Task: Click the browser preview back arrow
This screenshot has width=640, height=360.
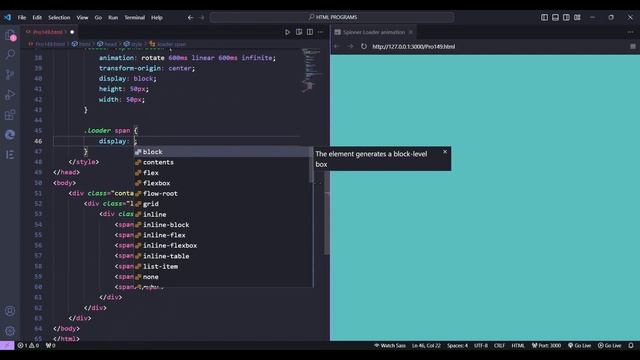Action: pyautogui.click(x=337, y=47)
